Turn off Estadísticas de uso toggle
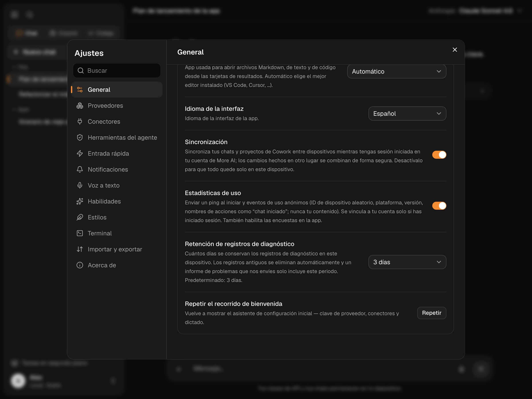 [439, 206]
